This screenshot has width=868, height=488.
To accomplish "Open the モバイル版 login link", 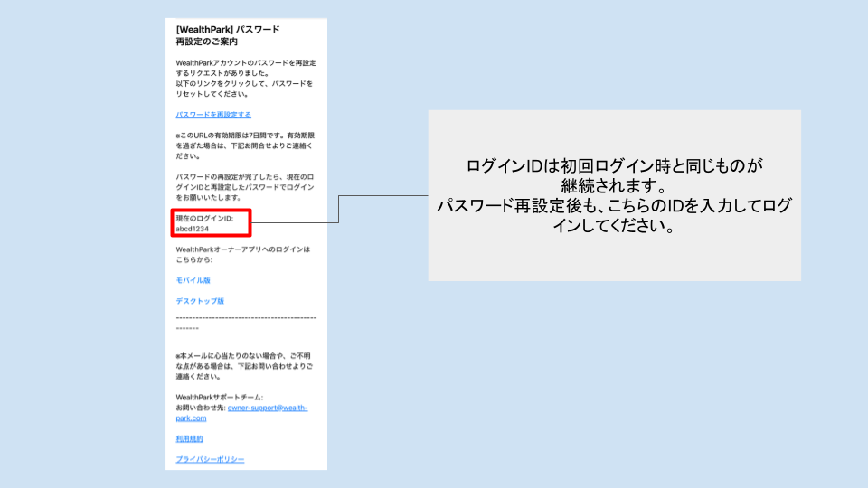I will [x=193, y=280].
